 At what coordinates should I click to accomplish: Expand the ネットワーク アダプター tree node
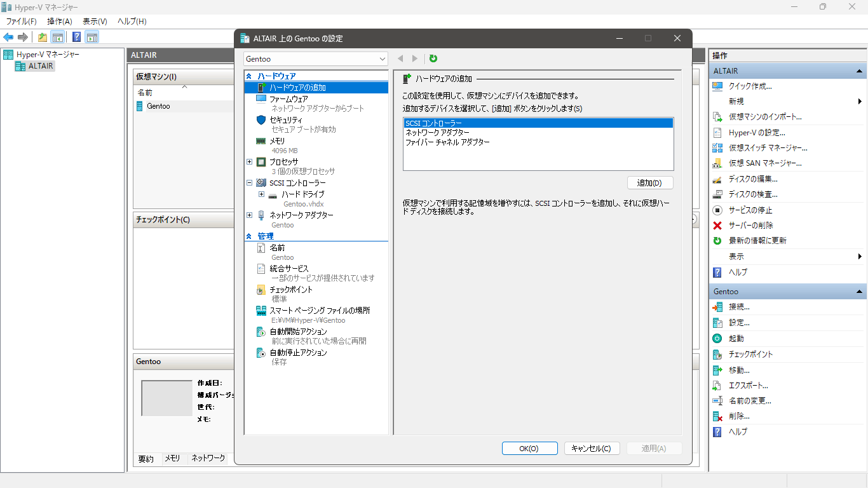click(x=249, y=215)
